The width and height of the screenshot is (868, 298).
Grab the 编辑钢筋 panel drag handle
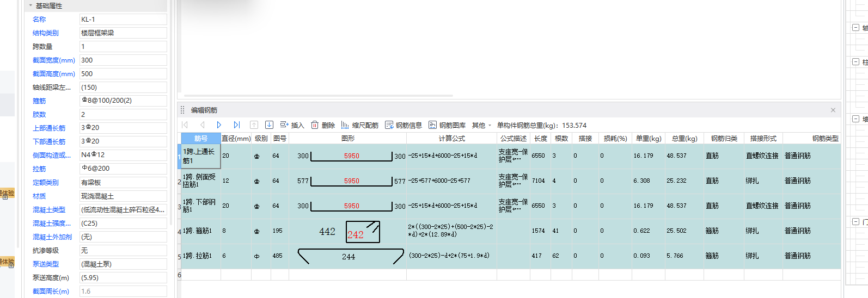click(x=183, y=110)
